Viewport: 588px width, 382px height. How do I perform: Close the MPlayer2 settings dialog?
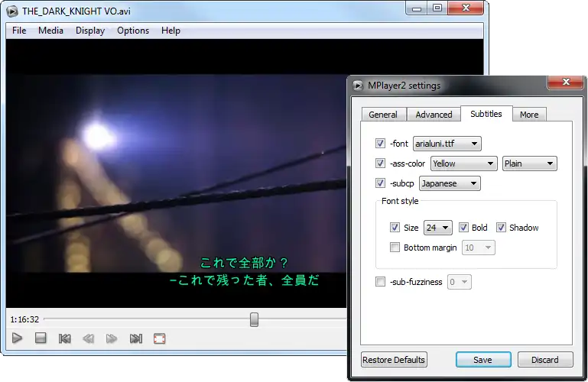click(566, 82)
